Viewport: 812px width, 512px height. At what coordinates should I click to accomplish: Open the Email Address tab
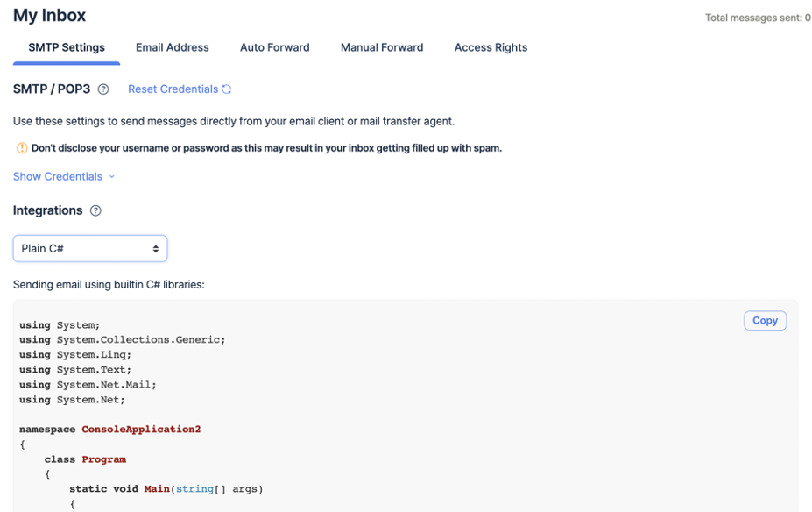[x=172, y=47]
